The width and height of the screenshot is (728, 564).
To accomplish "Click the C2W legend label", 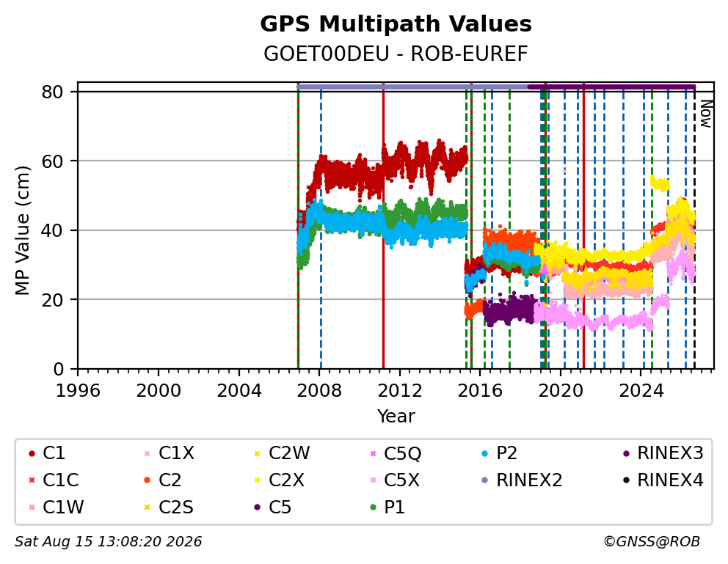I will pos(289,453).
